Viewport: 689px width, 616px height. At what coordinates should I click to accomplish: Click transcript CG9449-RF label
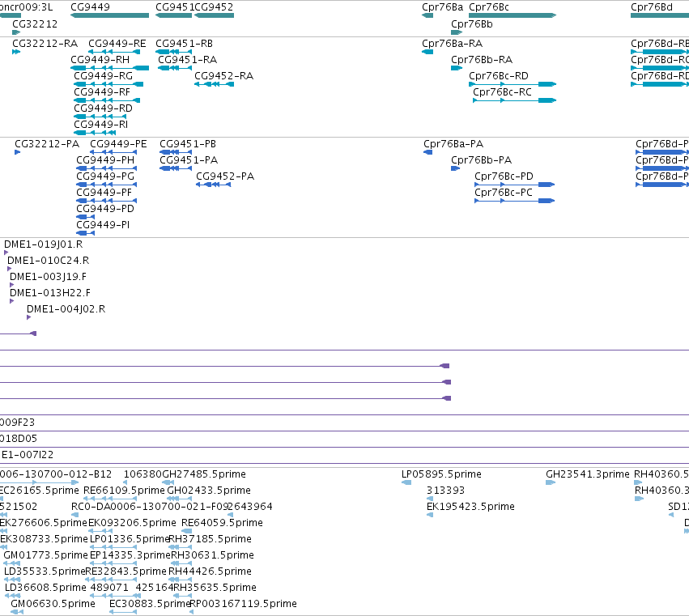(x=102, y=92)
